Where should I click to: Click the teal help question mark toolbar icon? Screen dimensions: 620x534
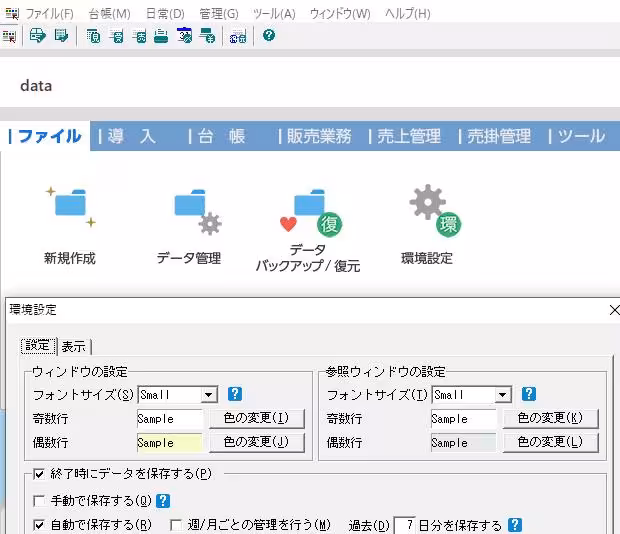[269, 35]
